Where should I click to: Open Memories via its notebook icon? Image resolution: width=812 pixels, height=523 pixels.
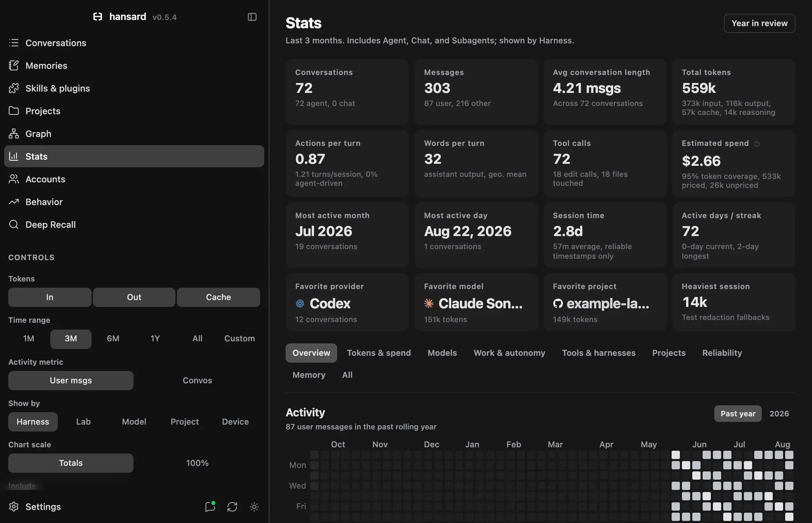pyautogui.click(x=14, y=65)
